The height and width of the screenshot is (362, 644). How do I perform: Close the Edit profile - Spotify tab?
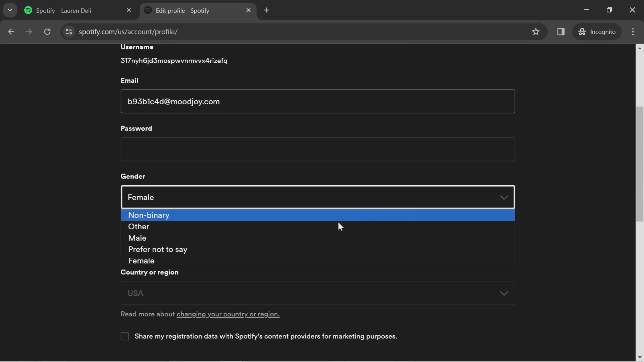(x=249, y=10)
